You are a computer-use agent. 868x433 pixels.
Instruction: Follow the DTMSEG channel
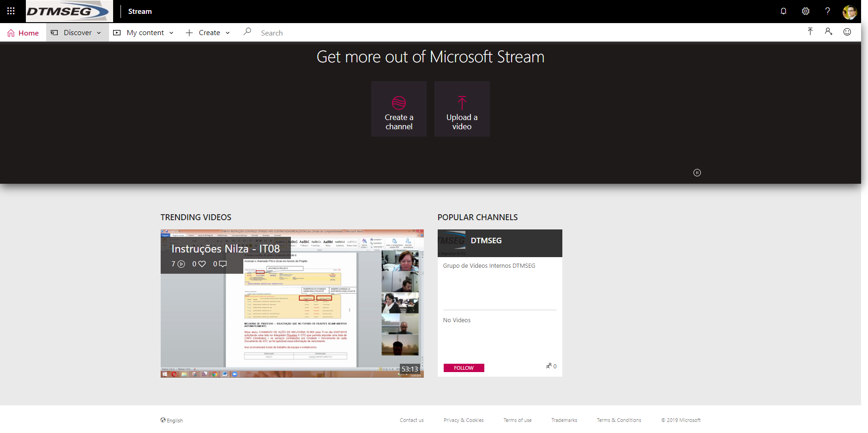464,368
